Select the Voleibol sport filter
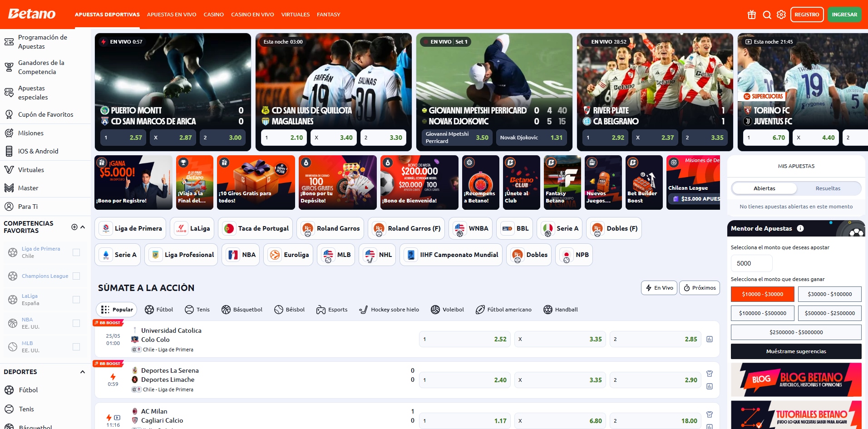 (x=447, y=310)
